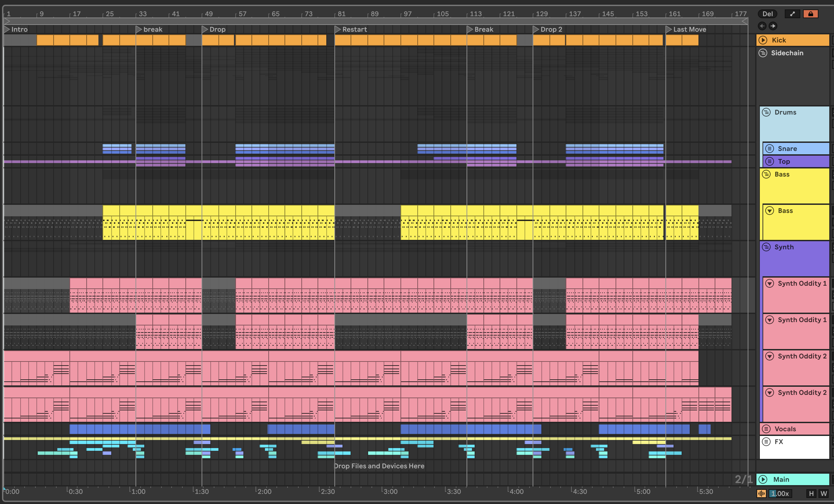Collapse the Bass instrument track
Image resolution: width=834 pixels, height=504 pixels.
(770, 211)
